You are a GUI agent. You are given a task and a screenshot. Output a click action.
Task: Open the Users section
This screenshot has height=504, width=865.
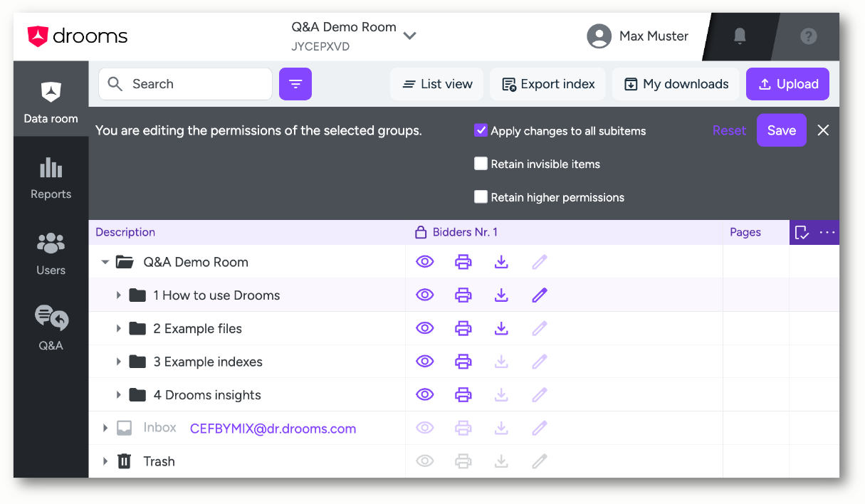(x=51, y=253)
